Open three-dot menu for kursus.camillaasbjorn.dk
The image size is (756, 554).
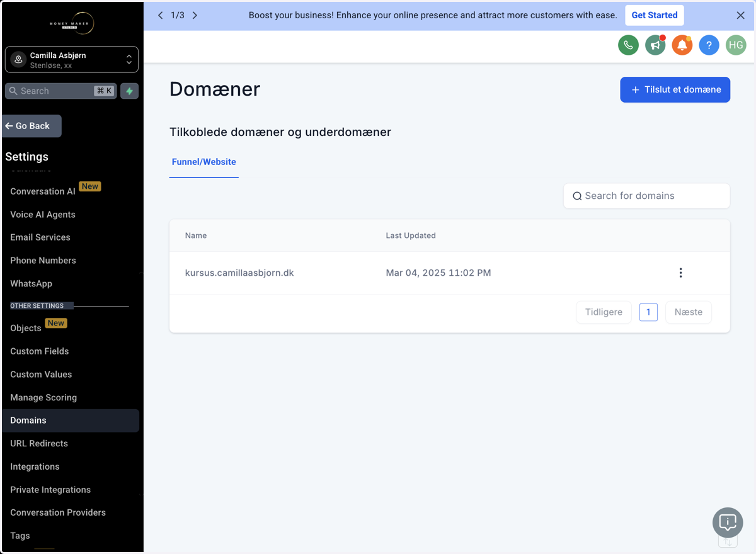(680, 273)
